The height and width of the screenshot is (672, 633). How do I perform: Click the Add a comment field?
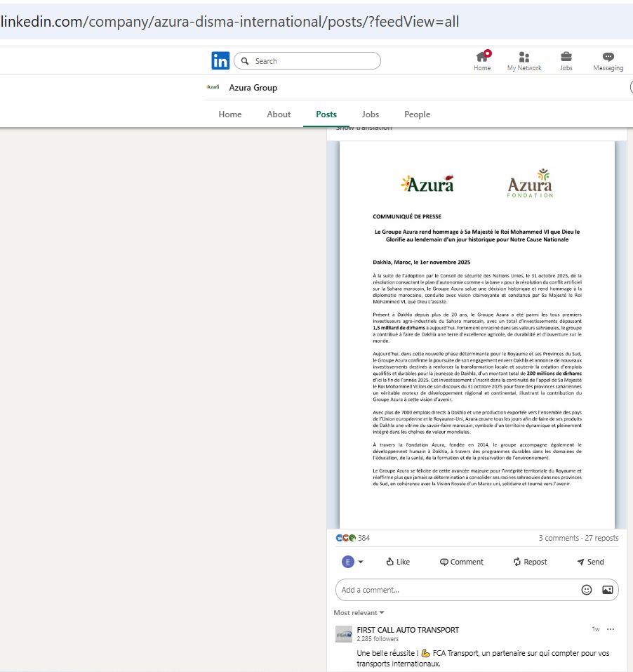coord(456,590)
